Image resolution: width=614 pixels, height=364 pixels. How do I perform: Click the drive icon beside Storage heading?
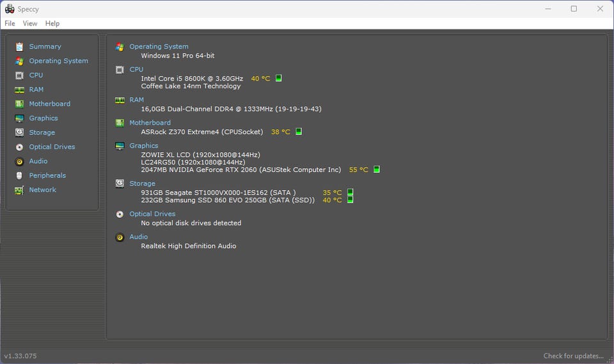[120, 184]
